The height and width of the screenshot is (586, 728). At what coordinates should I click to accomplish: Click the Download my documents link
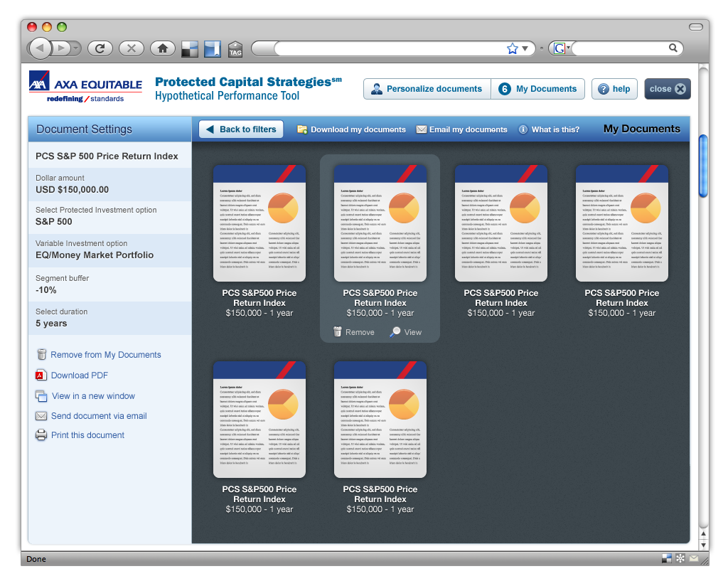pos(351,129)
